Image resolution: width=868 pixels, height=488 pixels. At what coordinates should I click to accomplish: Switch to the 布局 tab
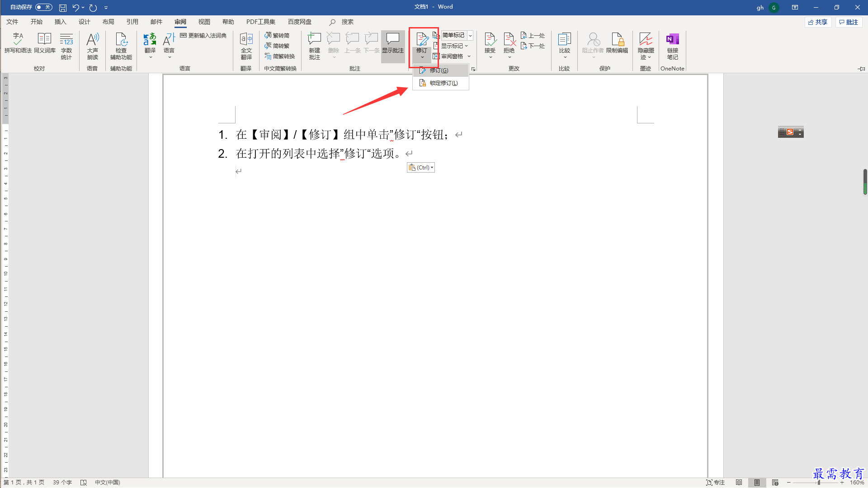[x=108, y=22]
